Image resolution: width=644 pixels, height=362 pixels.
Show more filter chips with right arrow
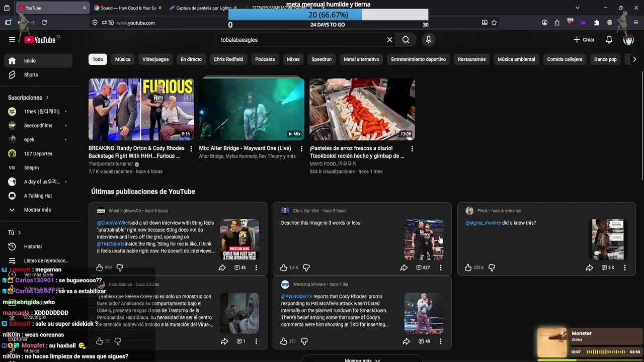pyautogui.click(x=634, y=59)
